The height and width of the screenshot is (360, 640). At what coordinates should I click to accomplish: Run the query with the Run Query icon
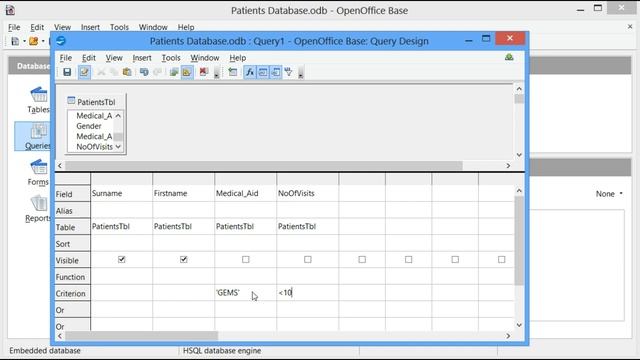pyautogui.click(x=174, y=72)
